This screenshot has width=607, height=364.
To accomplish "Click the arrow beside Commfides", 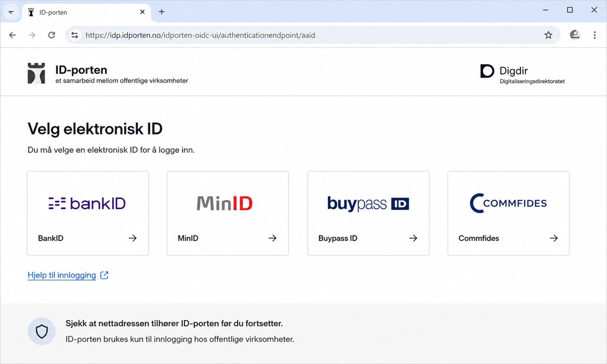I will [554, 238].
